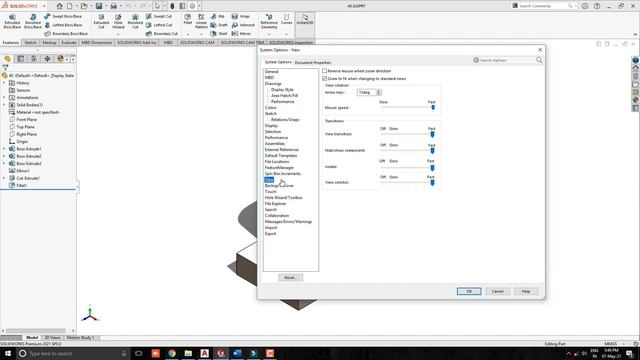Open the FeatureManager design tree tab

pyautogui.click(x=7, y=59)
